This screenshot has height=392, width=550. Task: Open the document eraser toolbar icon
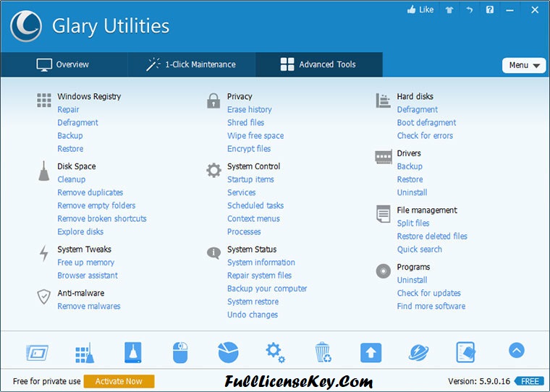click(466, 352)
